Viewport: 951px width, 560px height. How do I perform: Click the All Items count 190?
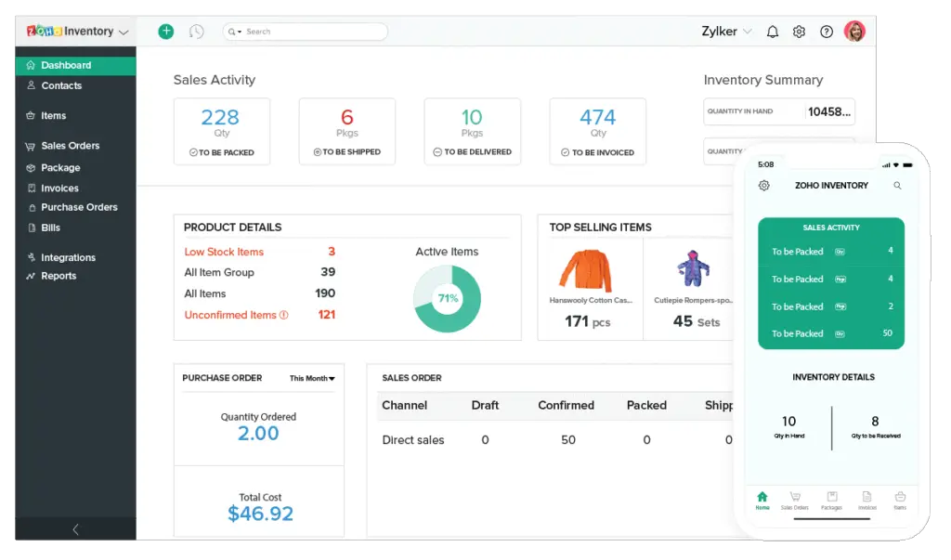(325, 293)
